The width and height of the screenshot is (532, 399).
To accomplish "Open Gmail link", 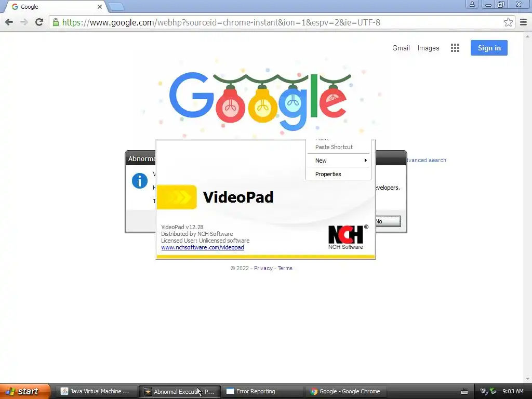I will [401, 48].
